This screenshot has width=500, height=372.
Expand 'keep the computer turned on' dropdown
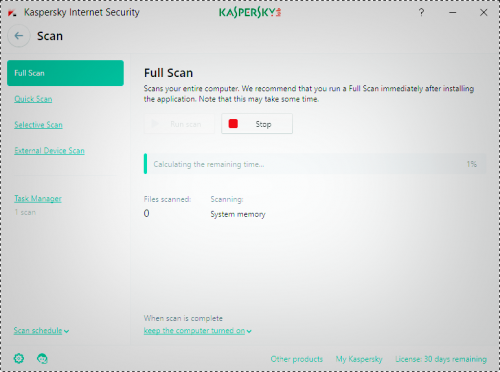point(198,331)
